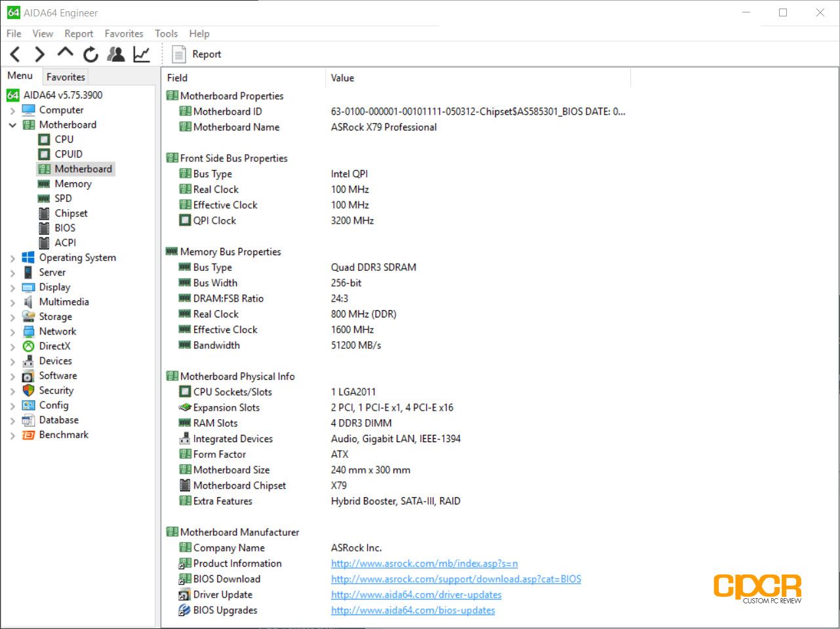Click the Security shield icon
This screenshot has height=629, width=840.
[28, 390]
